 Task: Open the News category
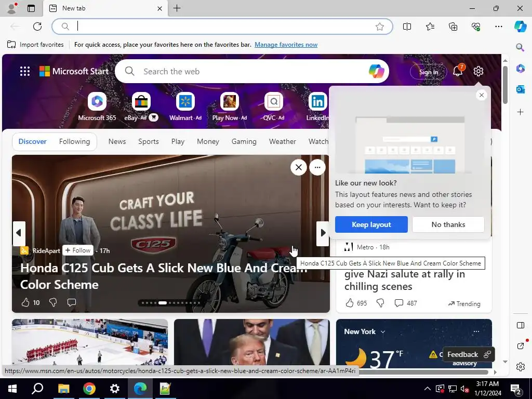click(117, 141)
